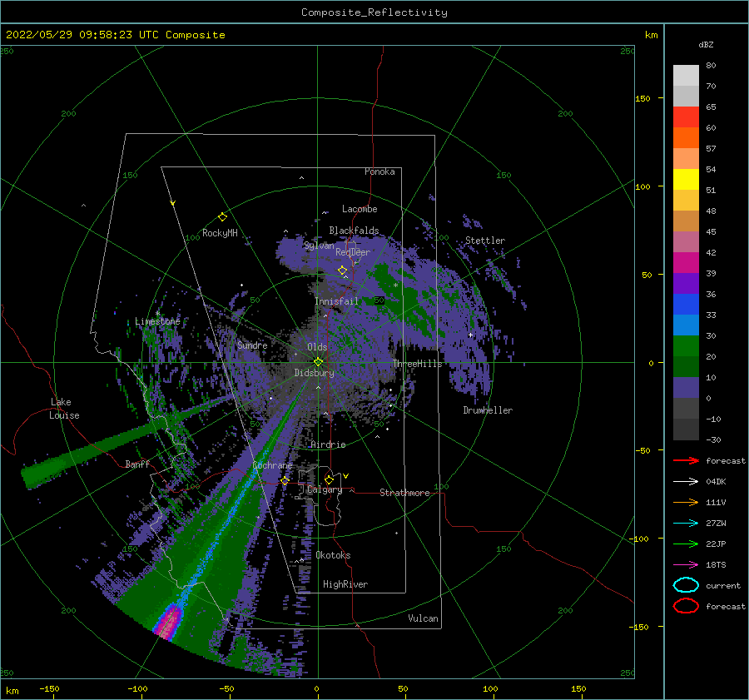The image size is (749, 700).
Task: Click the Strathmore label
Action: pos(404,493)
